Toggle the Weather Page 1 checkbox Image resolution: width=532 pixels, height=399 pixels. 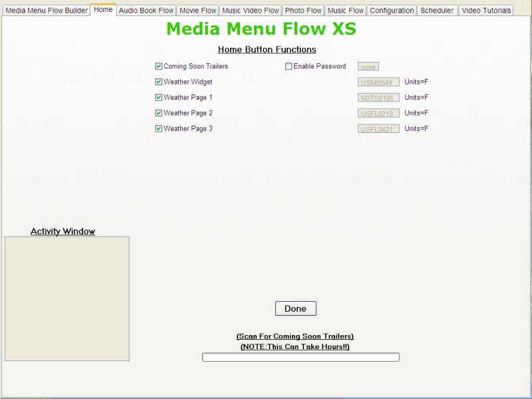158,97
